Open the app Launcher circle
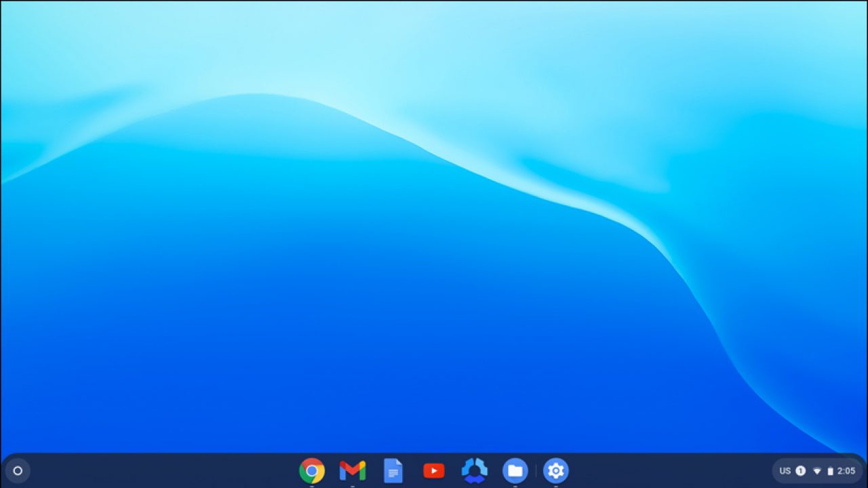The height and width of the screenshot is (488, 868). (x=18, y=470)
